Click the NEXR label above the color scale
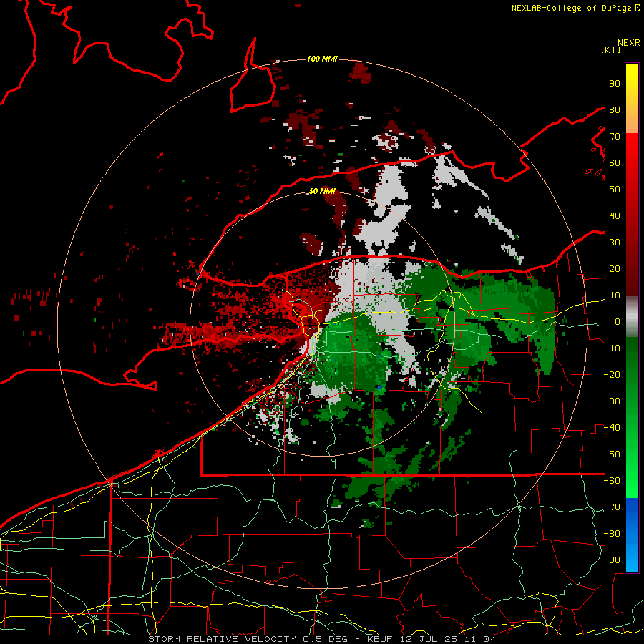The width and height of the screenshot is (644, 644). click(x=629, y=43)
